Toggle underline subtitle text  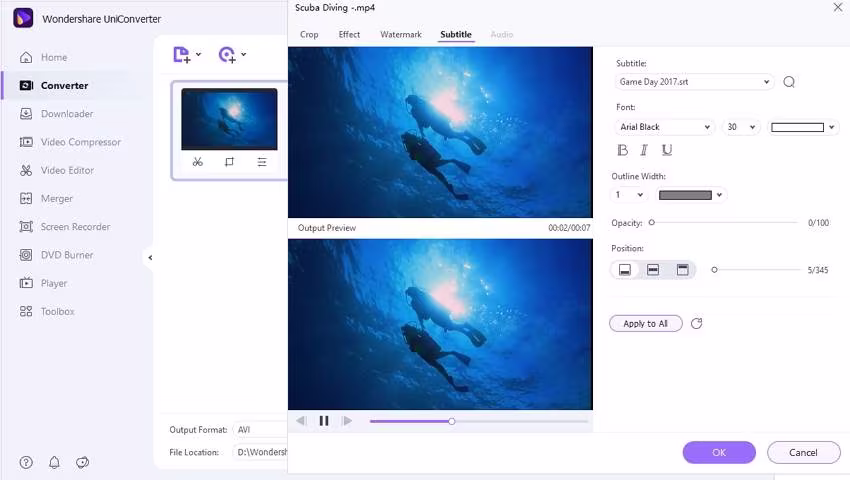coord(667,150)
